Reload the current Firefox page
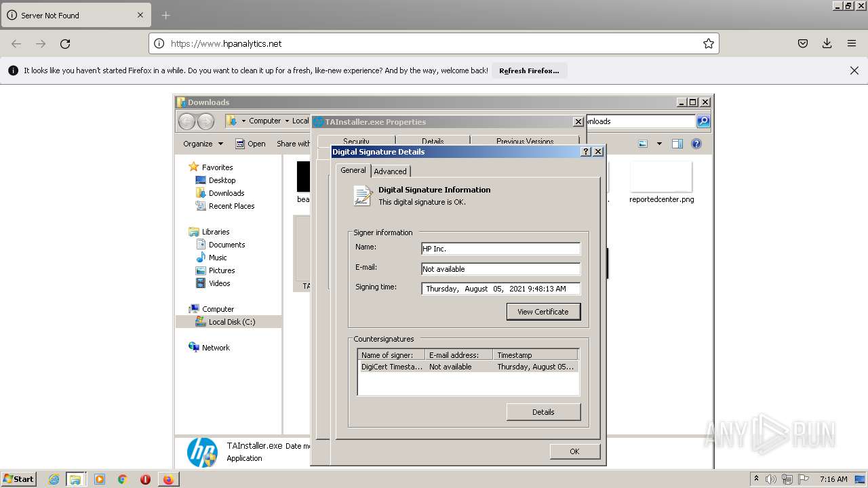This screenshot has width=868, height=488. [65, 43]
